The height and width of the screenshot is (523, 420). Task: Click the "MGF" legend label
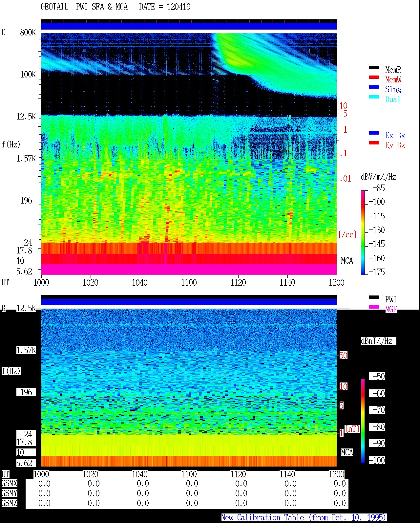coord(391,309)
